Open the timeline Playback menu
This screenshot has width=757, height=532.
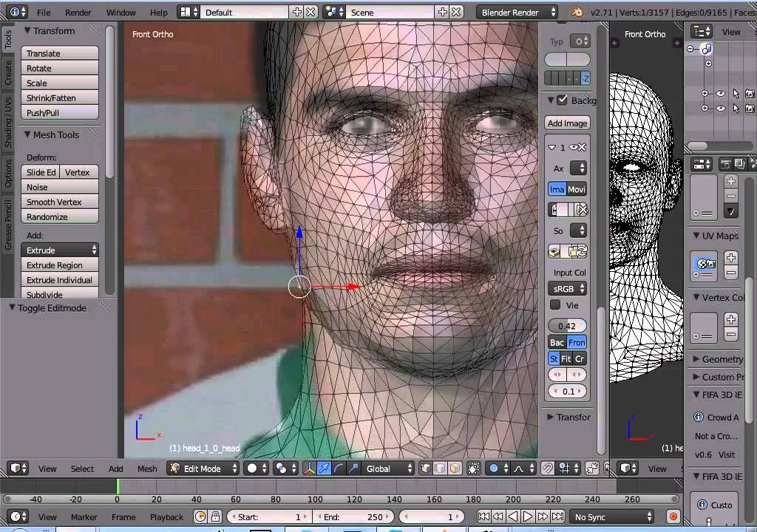166,517
